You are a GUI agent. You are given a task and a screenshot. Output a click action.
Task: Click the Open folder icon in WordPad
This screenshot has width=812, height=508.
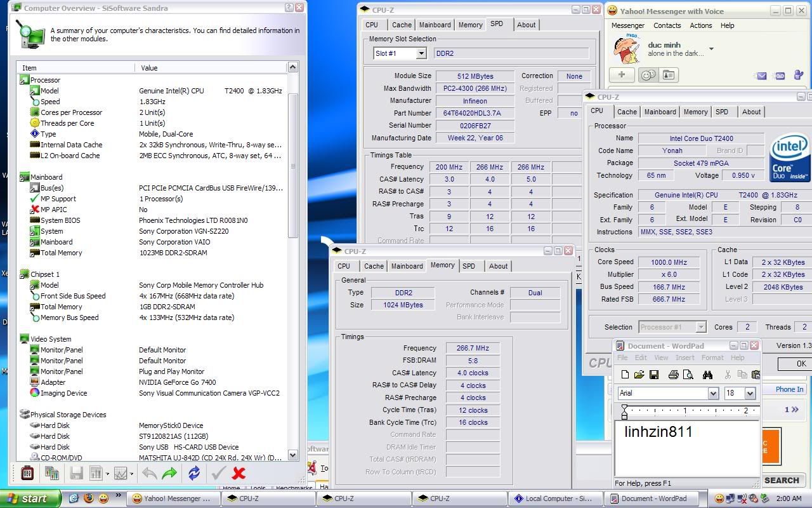(x=639, y=375)
